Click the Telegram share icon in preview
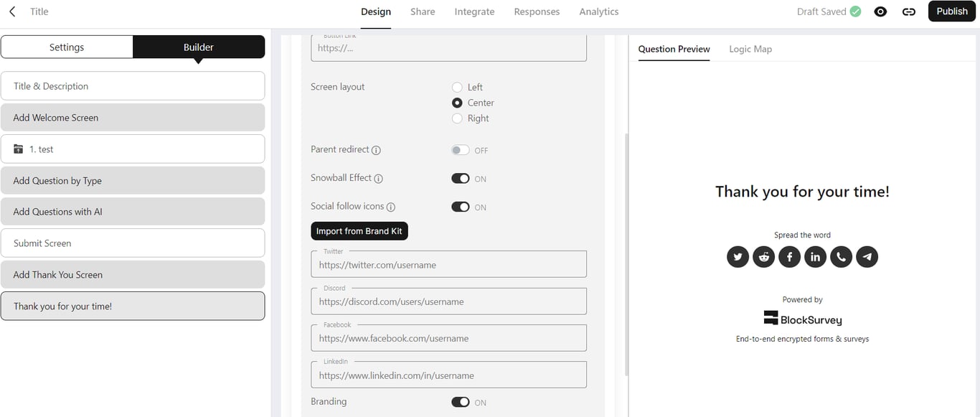Screen dimensions: 980x417 867,256
